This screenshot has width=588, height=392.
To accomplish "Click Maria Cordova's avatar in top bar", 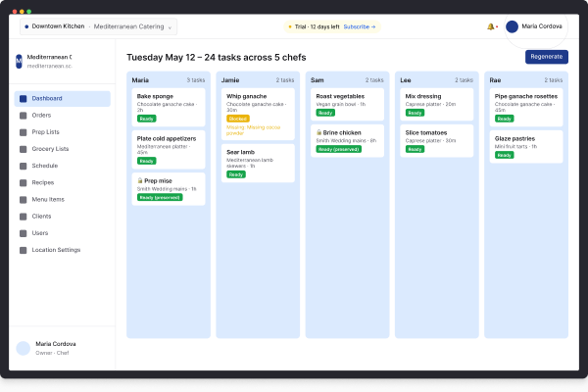I will coord(512,26).
